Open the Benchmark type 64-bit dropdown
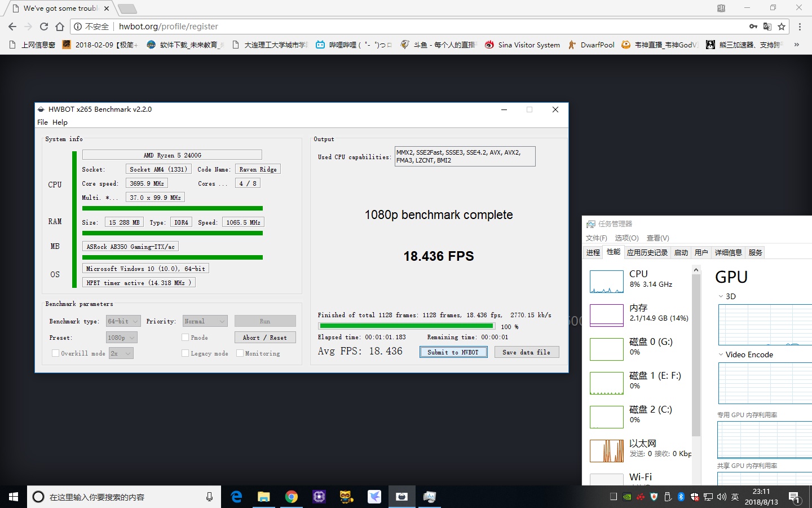 coord(123,321)
